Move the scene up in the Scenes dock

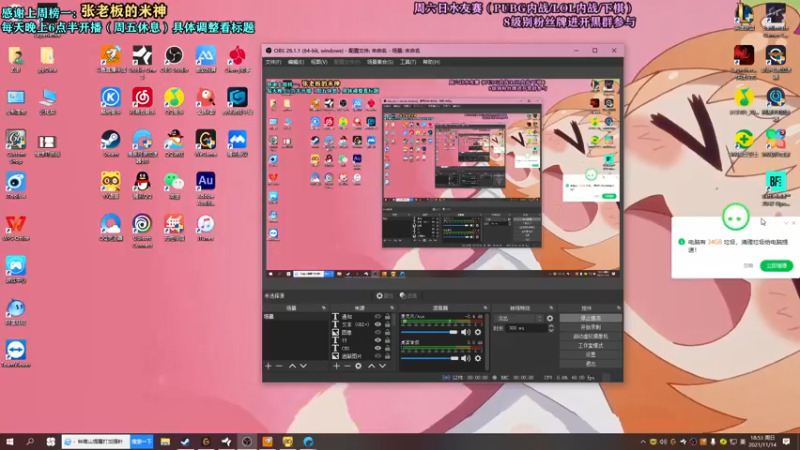pyautogui.click(x=292, y=366)
